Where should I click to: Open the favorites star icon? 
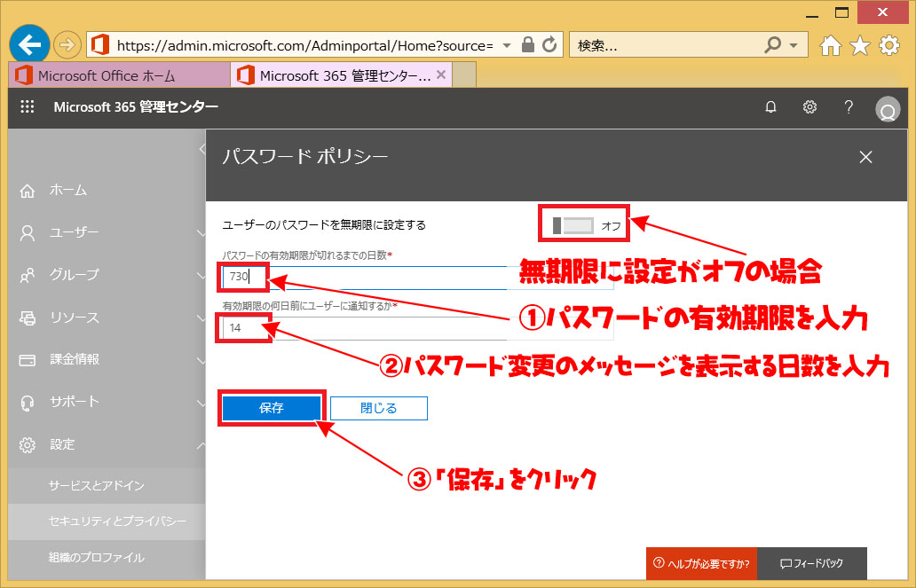(x=860, y=45)
